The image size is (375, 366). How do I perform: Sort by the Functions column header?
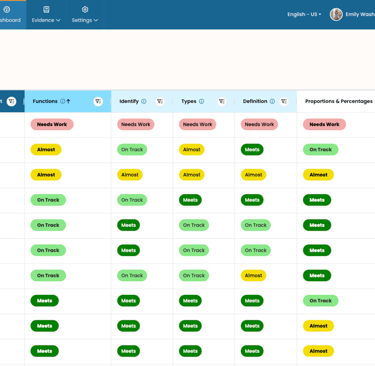[45, 101]
